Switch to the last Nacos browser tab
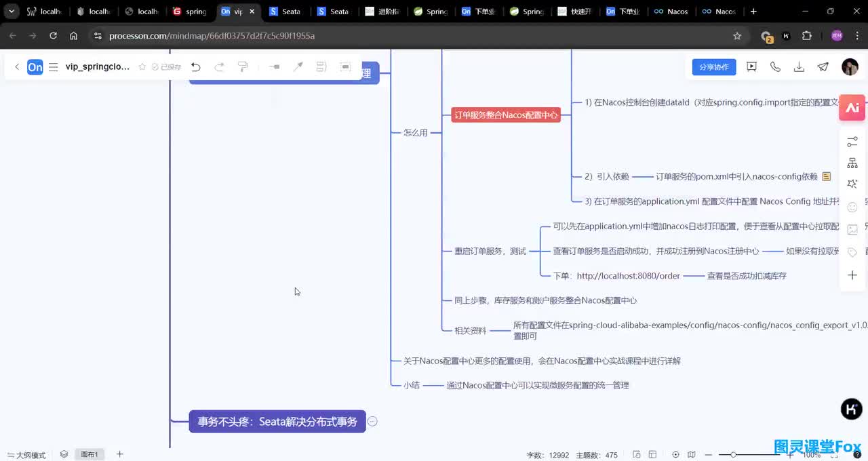Viewport: 868px width, 461px height. point(719,12)
